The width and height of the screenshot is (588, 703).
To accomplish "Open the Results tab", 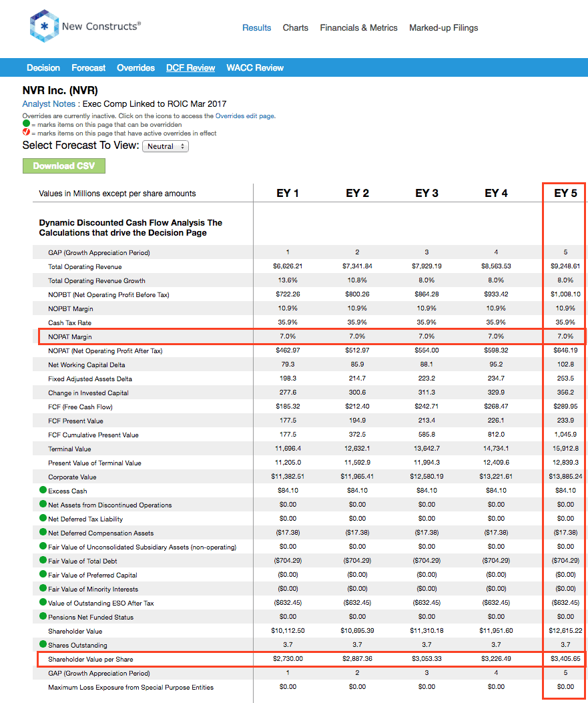I will click(256, 28).
